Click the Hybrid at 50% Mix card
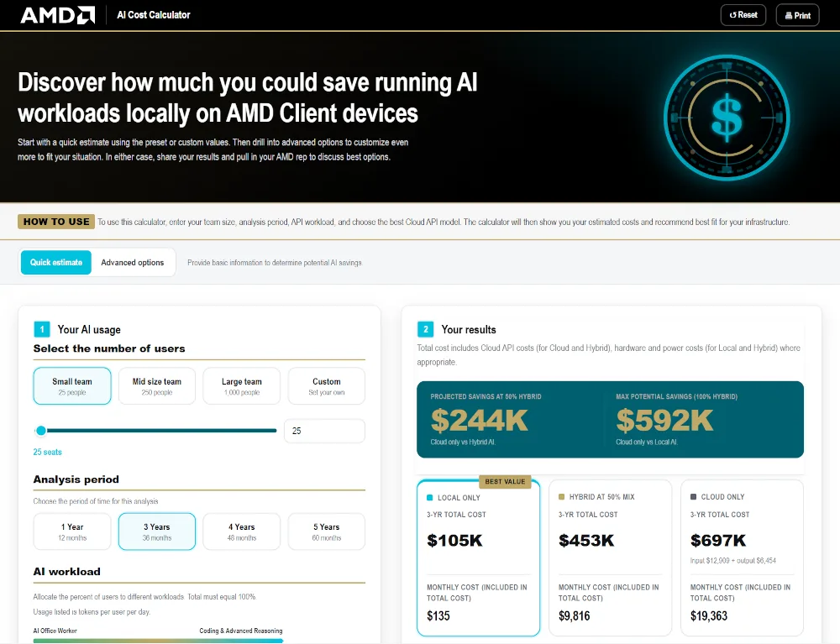This screenshot has height=644, width=840. click(x=610, y=558)
